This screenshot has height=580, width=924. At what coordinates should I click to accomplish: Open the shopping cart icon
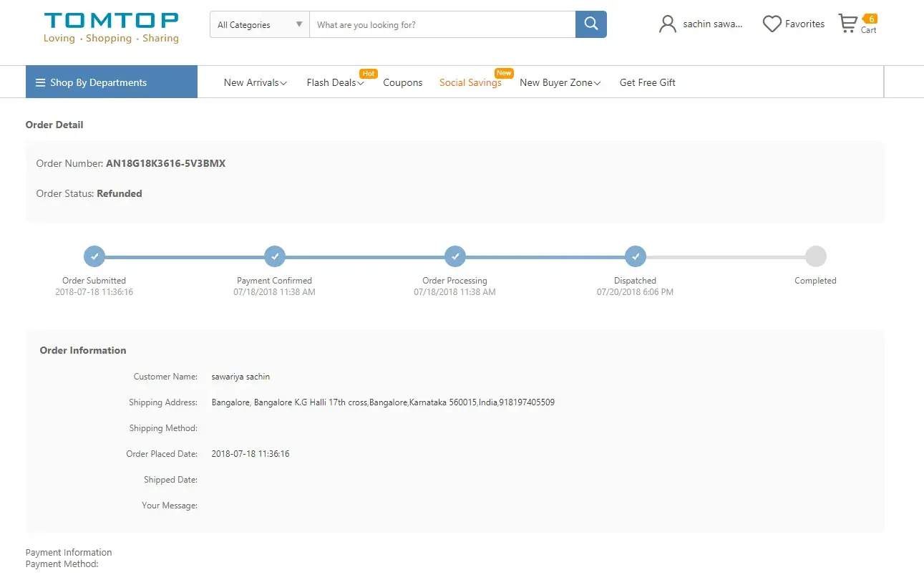pyautogui.click(x=848, y=24)
